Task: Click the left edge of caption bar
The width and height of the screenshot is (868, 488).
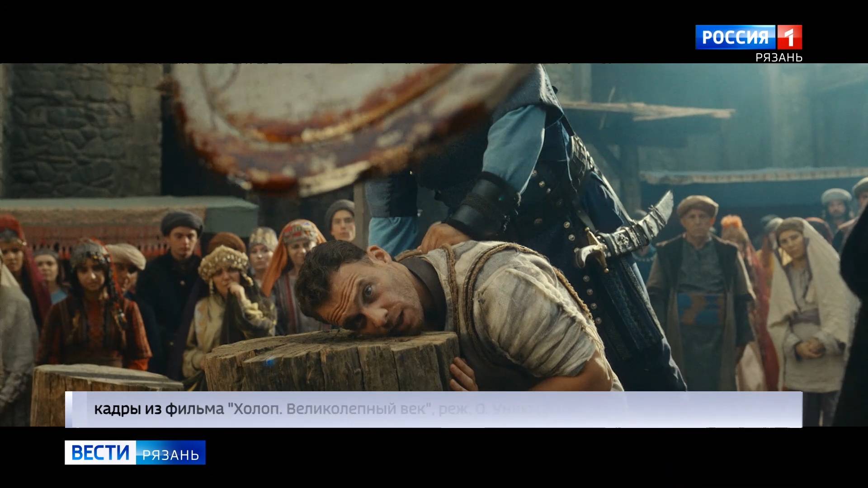Action: point(69,409)
